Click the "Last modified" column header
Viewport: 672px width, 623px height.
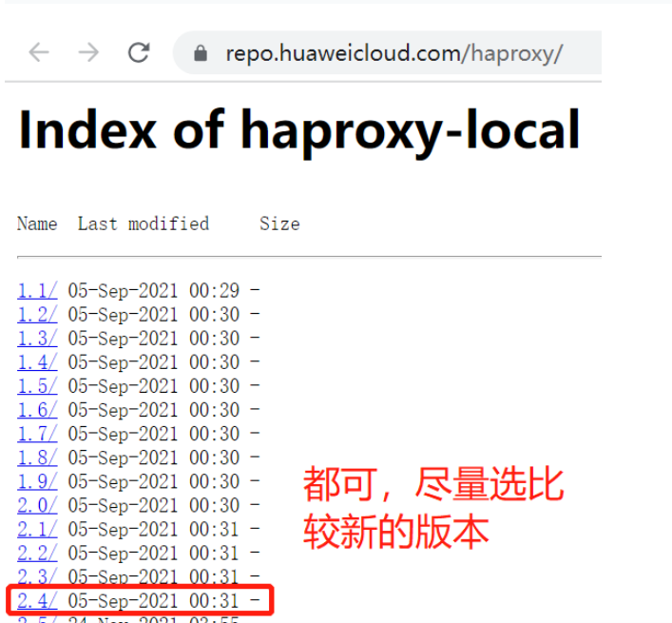pos(144,224)
